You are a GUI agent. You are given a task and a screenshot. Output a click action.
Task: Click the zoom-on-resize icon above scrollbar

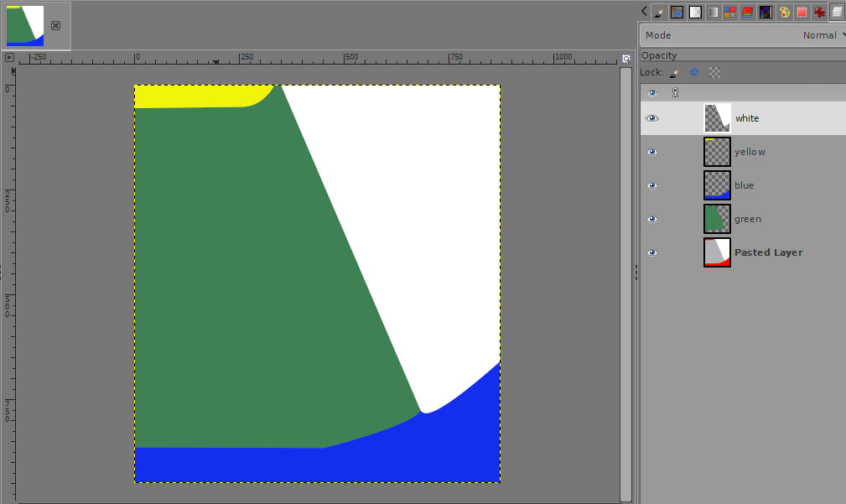pyautogui.click(x=625, y=59)
